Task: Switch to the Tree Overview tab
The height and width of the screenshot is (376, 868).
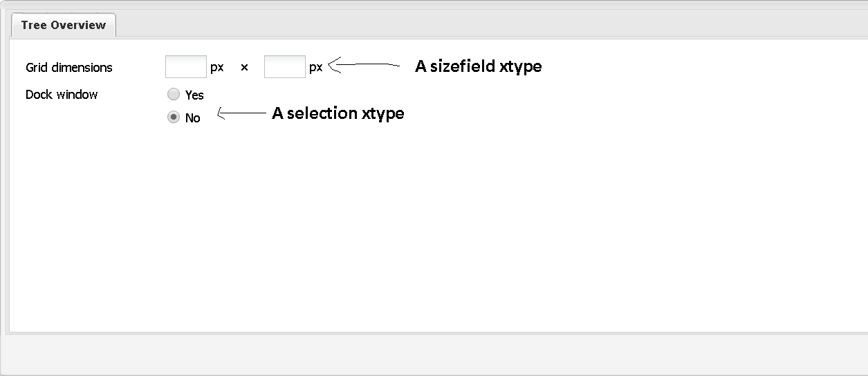Action: pyautogui.click(x=63, y=25)
